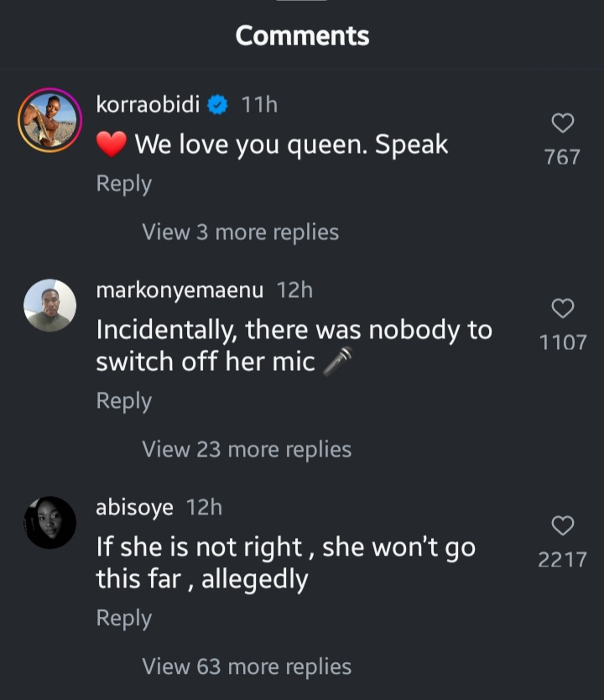Open markonyemaenu username link
This screenshot has height=700, width=604.
click(180, 290)
